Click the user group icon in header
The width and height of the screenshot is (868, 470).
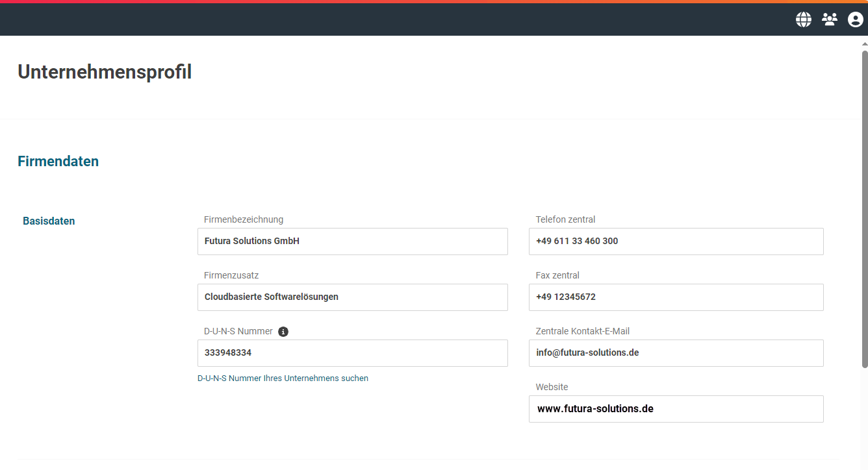tap(830, 19)
